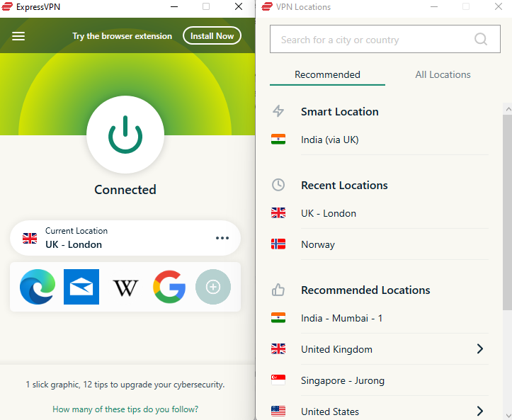512x420 pixels.
Task: Expand the United States locations chevron
Action: [x=480, y=411]
